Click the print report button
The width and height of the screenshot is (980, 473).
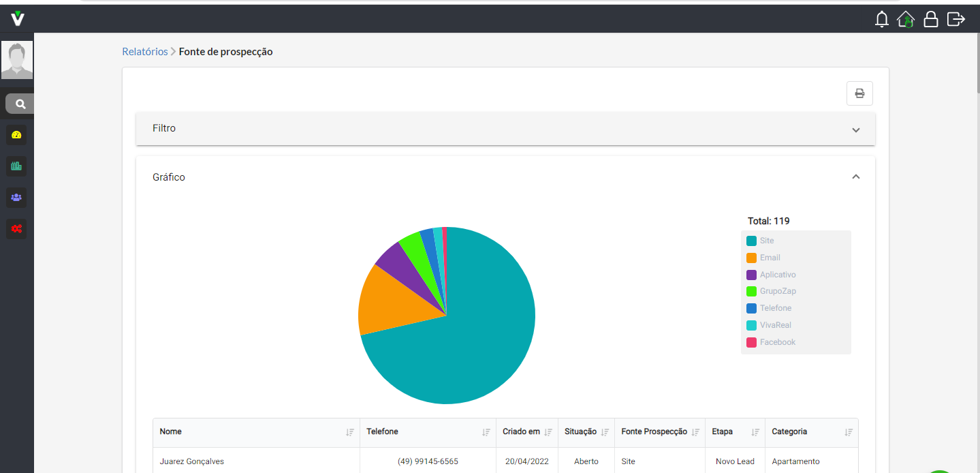click(859, 93)
